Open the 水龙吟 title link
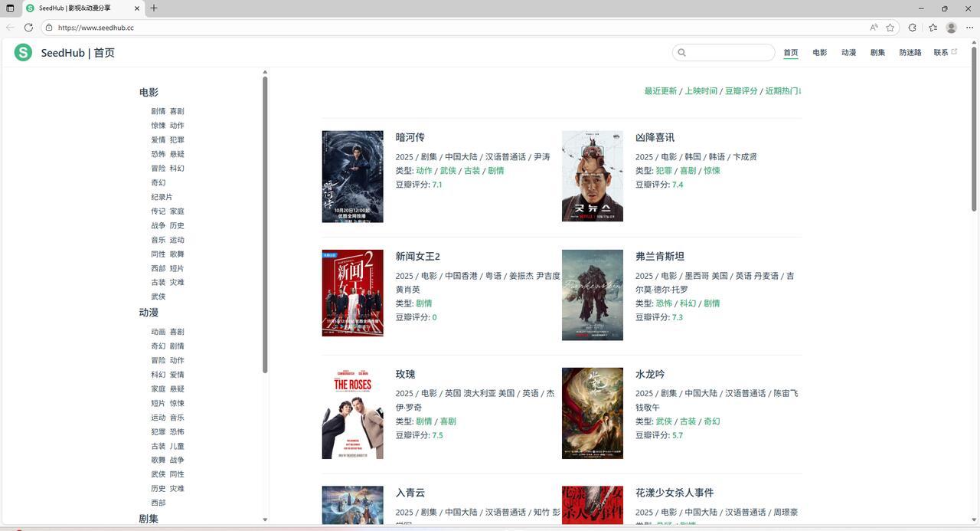980x531 pixels. coord(650,374)
